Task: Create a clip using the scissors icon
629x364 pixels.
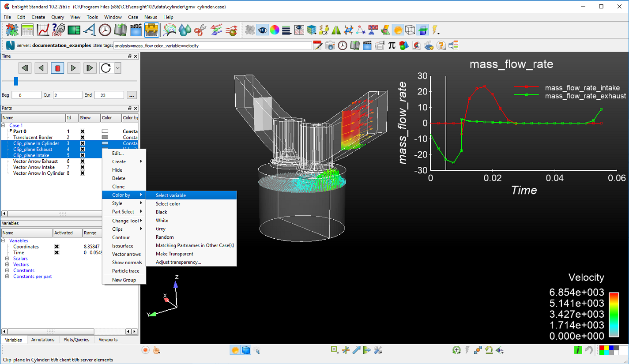Action: 200,30
